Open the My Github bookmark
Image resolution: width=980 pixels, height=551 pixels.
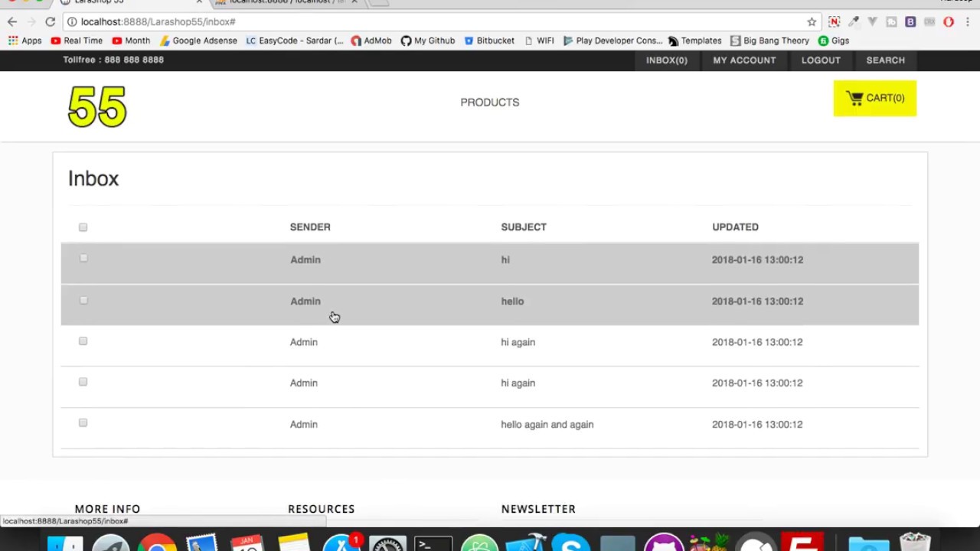click(x=428, y=41)
